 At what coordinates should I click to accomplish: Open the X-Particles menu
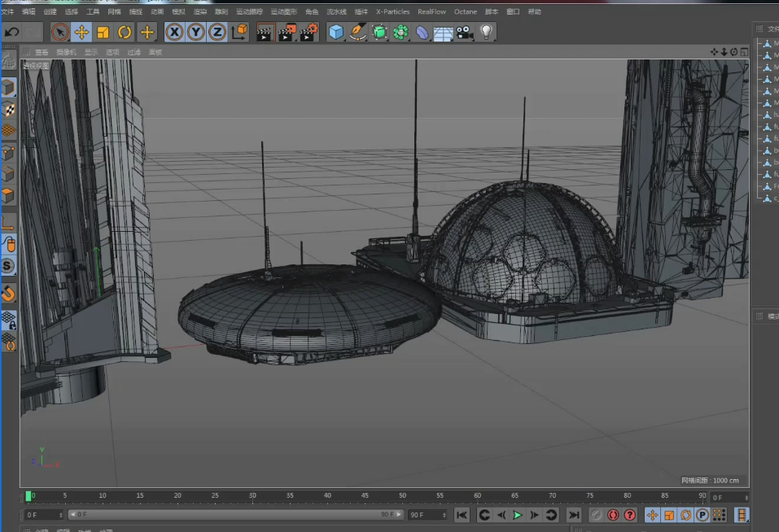click(392, 12)
